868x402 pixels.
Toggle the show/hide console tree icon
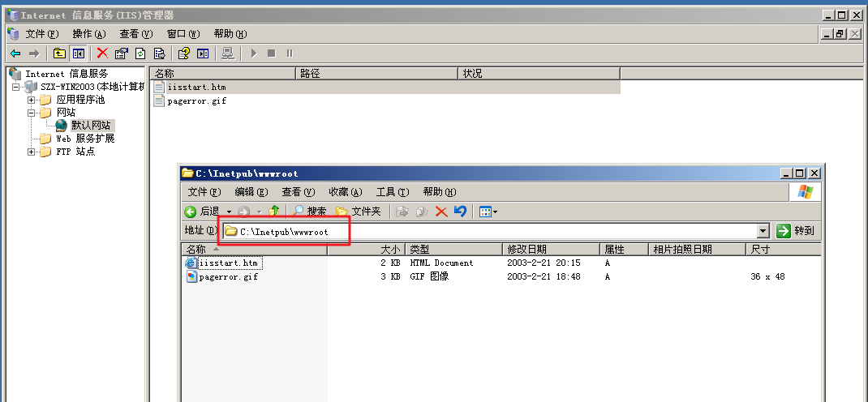78,53
